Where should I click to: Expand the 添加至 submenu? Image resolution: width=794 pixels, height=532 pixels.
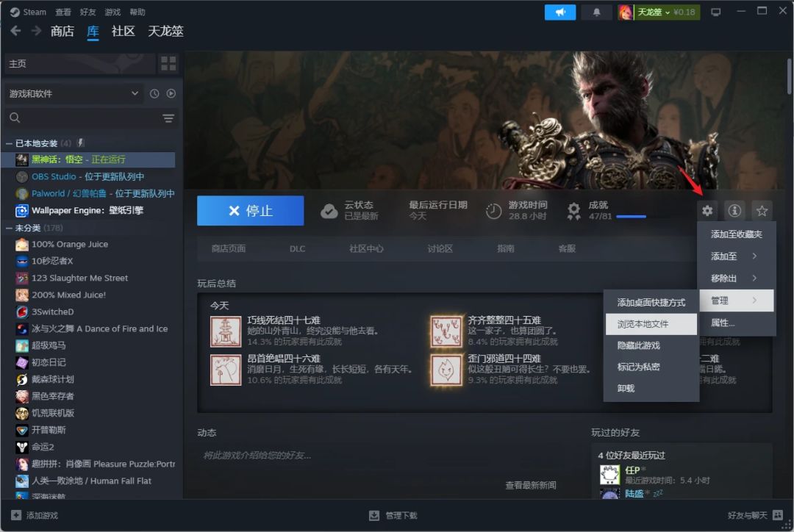click(x=736, y=256)
